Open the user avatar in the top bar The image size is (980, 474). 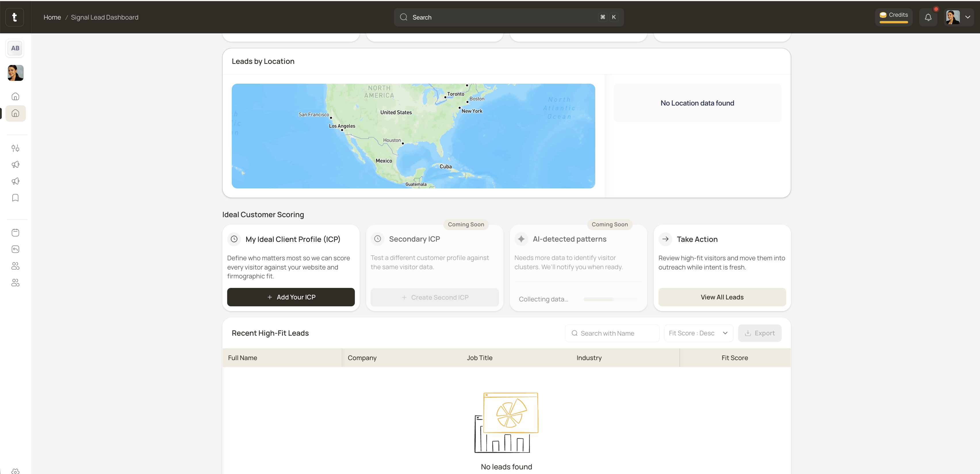click(953, 17)
